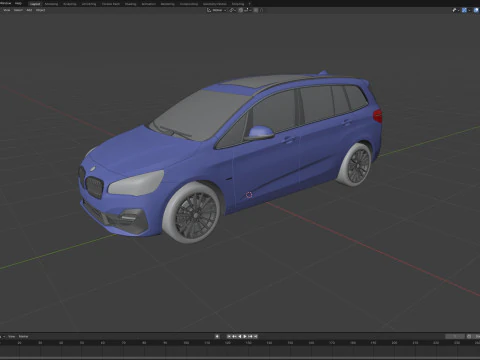Open the viewport Object menu
Viewport: 480px width, 360px height.
tap(40, 10)
